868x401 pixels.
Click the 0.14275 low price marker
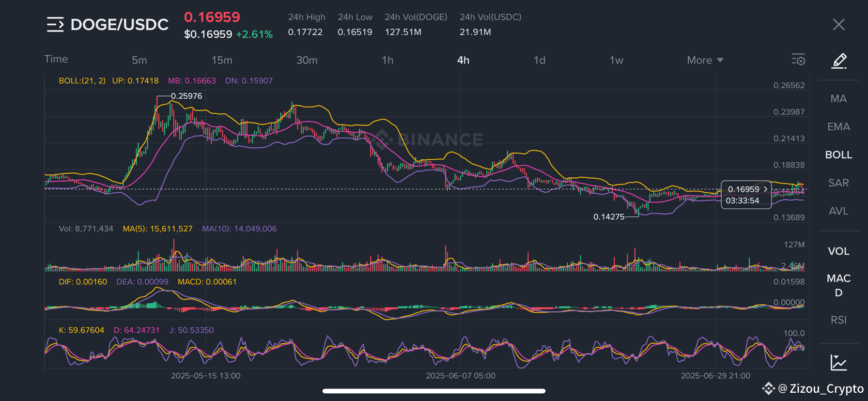609,217
